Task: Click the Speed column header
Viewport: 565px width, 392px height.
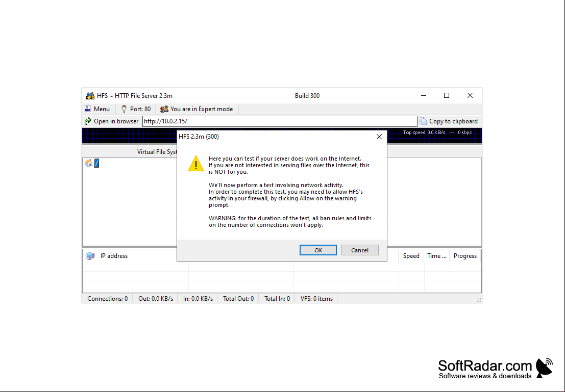Action: click(x=411, y=256)
